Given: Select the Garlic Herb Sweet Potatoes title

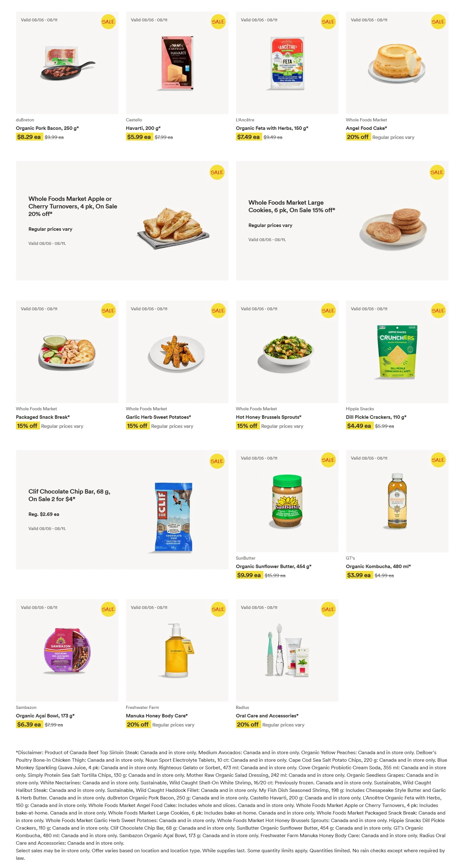Looking at the screenshot, I should [x=158, y=417].
